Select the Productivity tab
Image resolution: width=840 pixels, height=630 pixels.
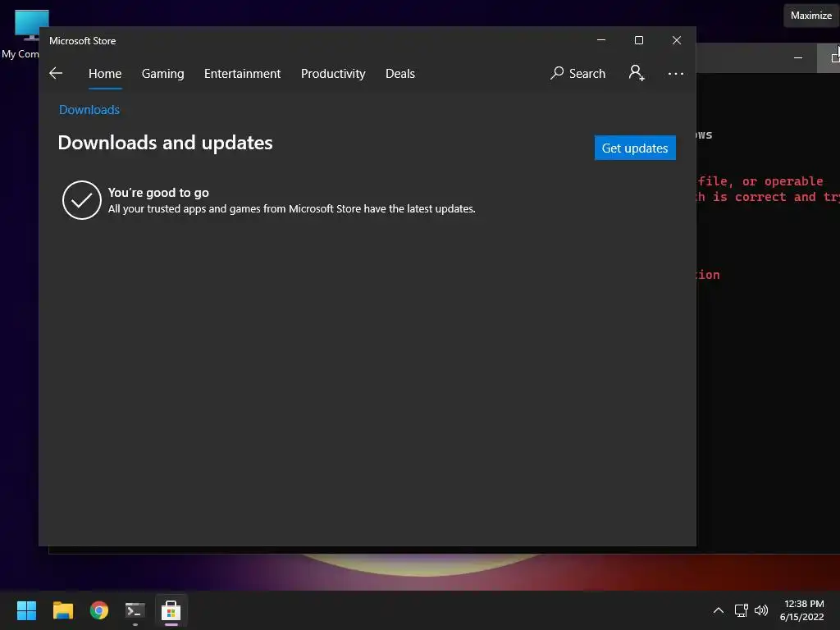point(333,73)
